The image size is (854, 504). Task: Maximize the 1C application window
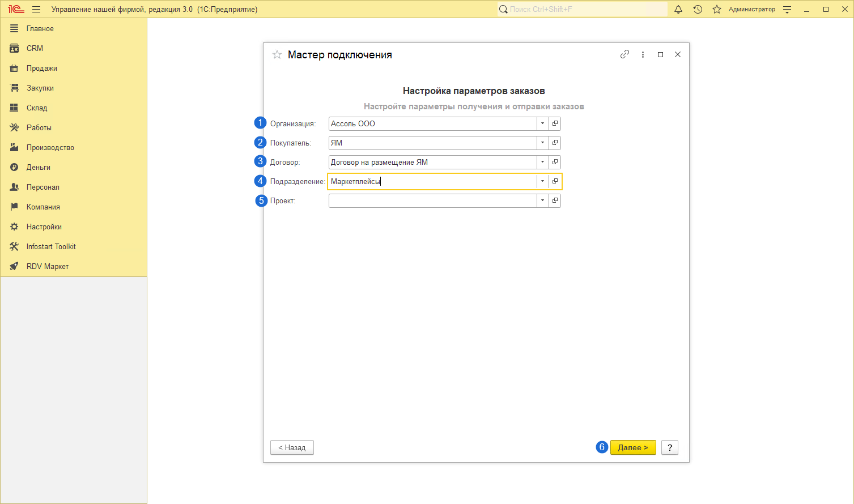[x=826, y=9]
